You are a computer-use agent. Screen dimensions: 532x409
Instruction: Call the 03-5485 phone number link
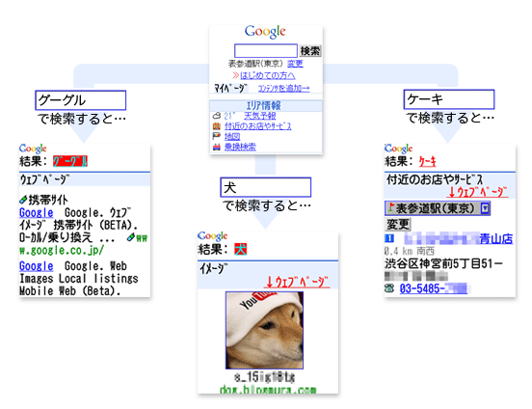[434, 288]
